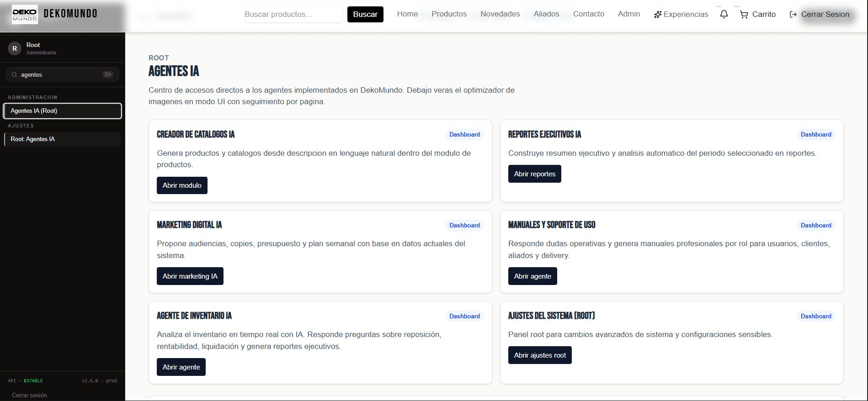Click Dashboard badge on Reportes Ejecutivos
The height and width of the screenshot is (401, 868).
point(816,135)
